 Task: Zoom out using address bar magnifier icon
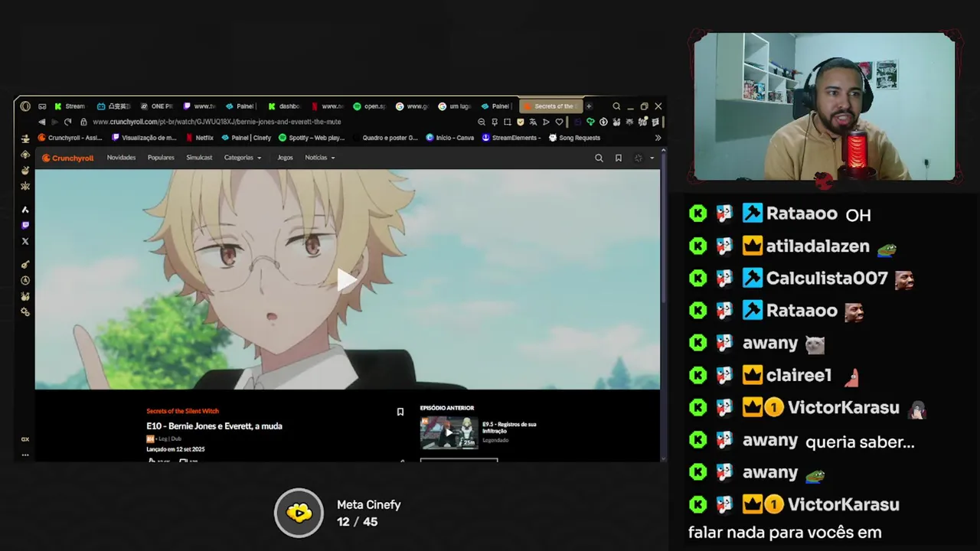tap(482, 122)
